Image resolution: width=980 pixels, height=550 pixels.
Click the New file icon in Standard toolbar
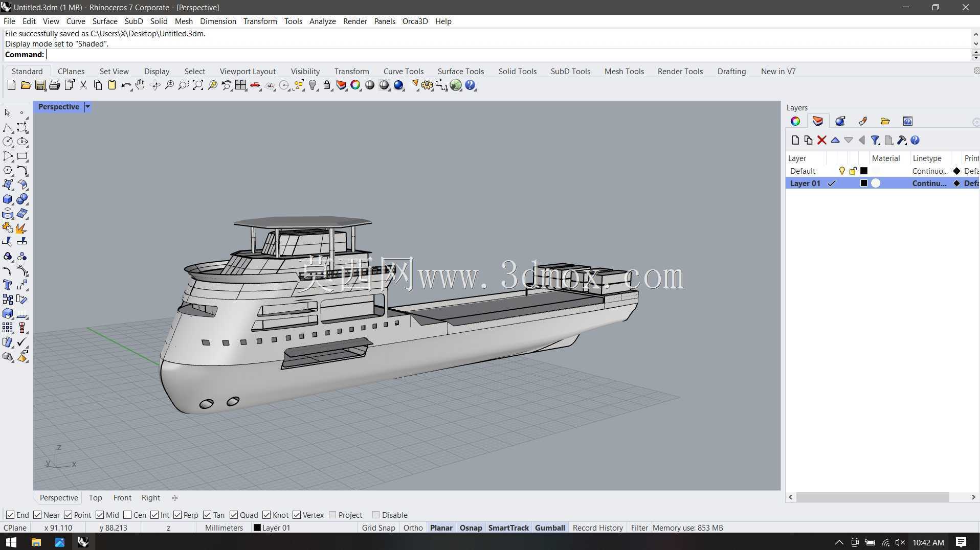11,85
